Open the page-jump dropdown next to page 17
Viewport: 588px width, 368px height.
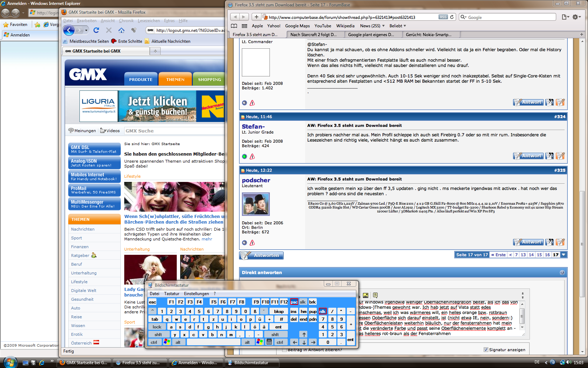click(563, 255)
